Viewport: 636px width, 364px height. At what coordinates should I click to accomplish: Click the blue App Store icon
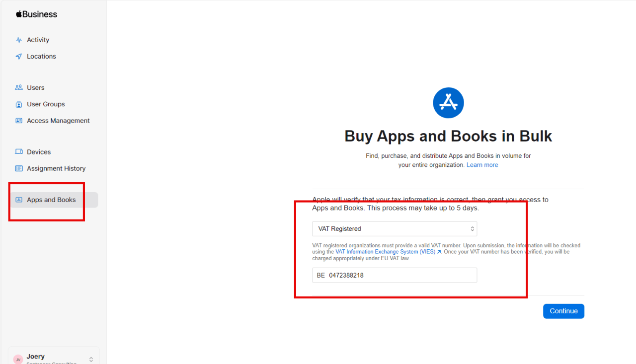point(448,103)
